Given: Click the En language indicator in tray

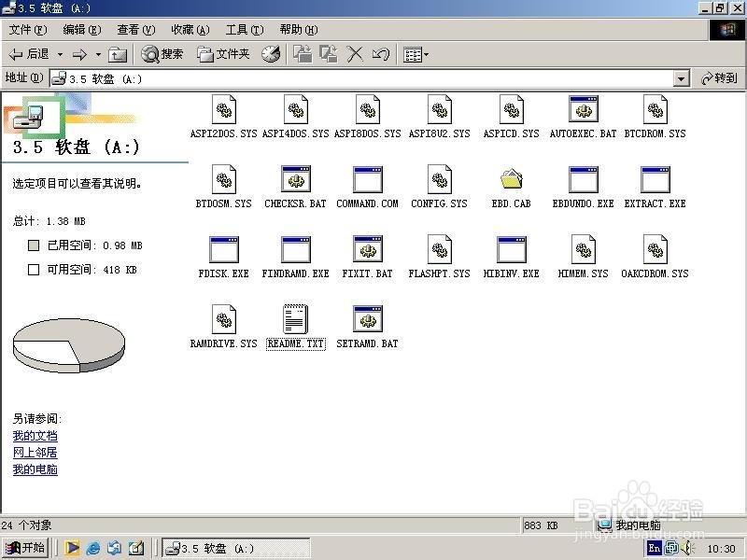Looking at the screenshot, I should pos(655,548).
